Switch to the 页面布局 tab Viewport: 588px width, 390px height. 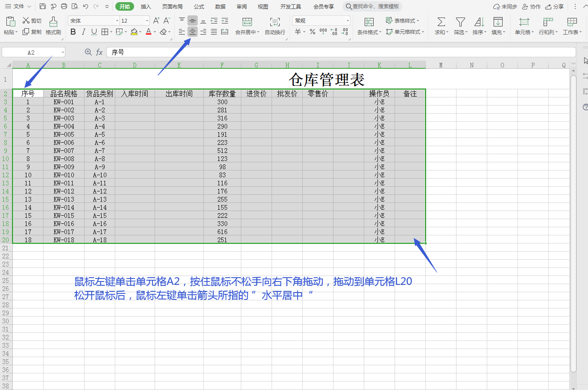[173, 6]
